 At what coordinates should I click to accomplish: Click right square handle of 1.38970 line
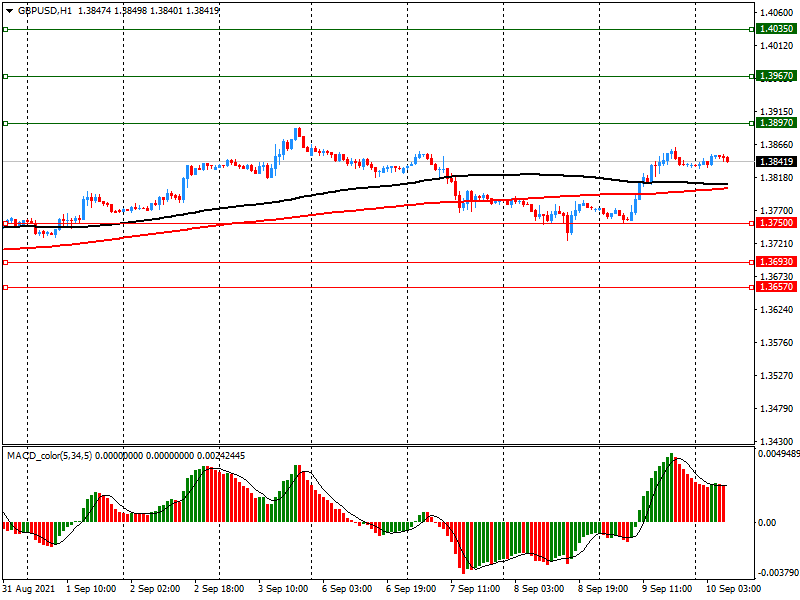[752, 123]
